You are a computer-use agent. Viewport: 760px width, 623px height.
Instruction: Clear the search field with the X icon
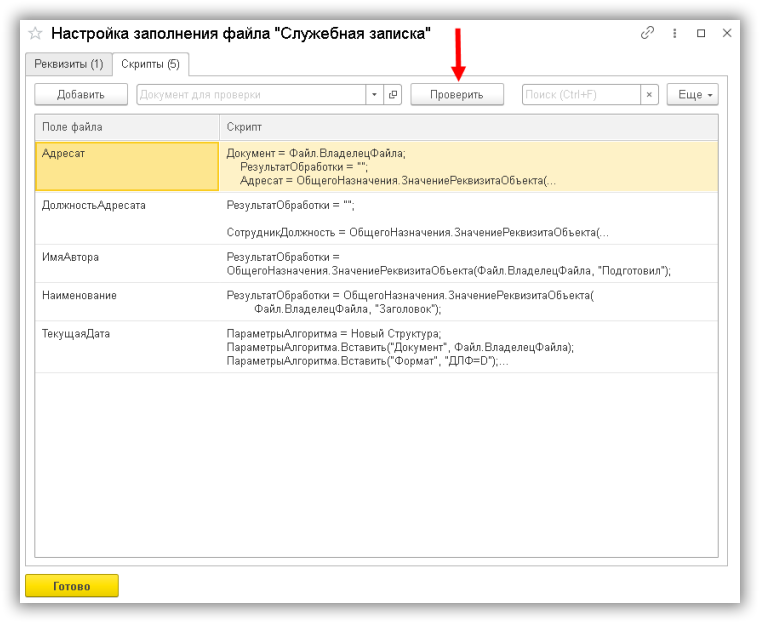650,95
